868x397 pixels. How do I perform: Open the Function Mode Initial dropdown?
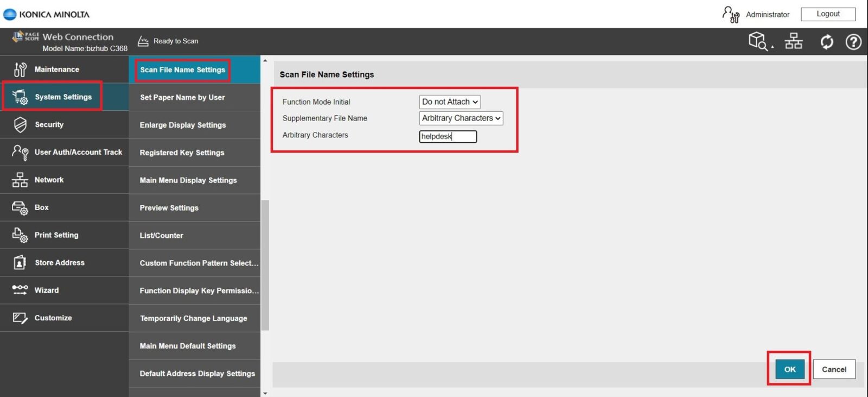449,102
